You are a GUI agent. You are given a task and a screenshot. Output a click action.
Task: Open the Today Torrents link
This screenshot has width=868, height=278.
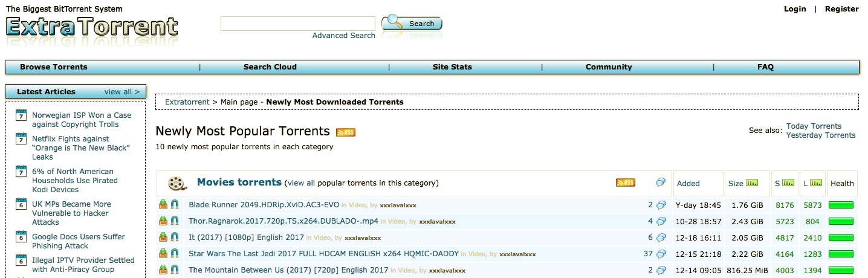tap(814, 126)
